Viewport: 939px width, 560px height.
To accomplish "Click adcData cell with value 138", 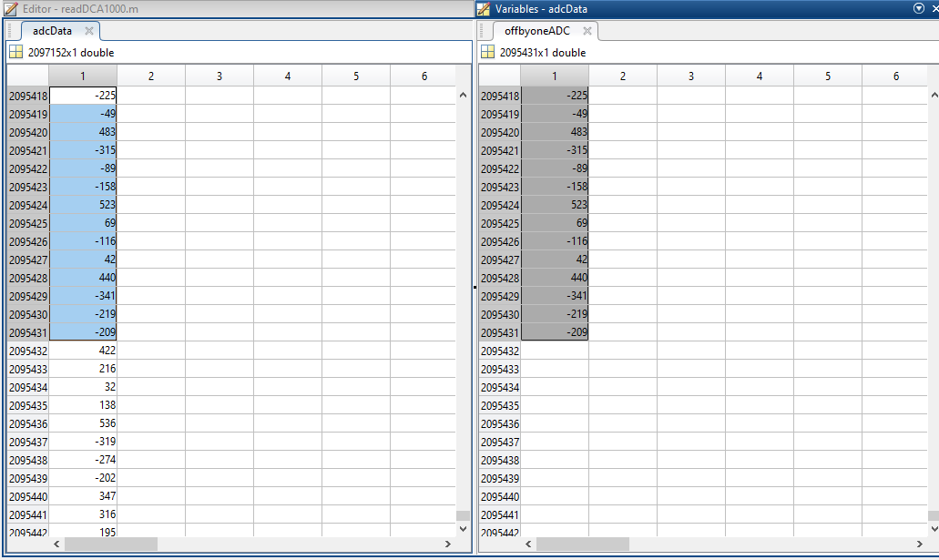I will pos(83,405).
